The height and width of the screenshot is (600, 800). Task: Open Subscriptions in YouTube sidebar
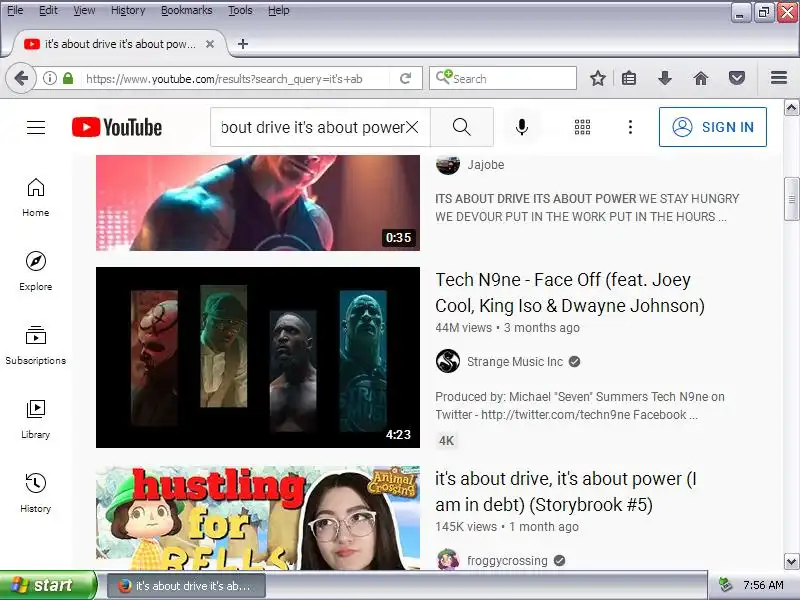point(36,345)
